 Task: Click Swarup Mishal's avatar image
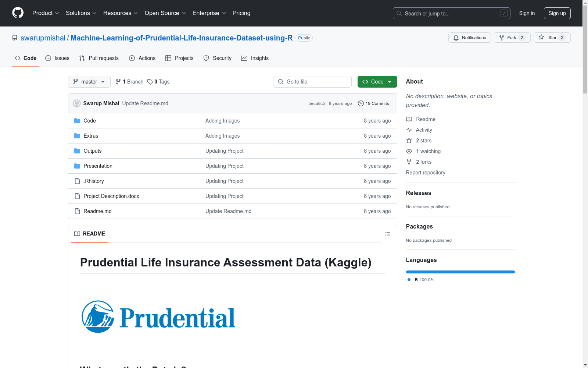tap(77, 103)
